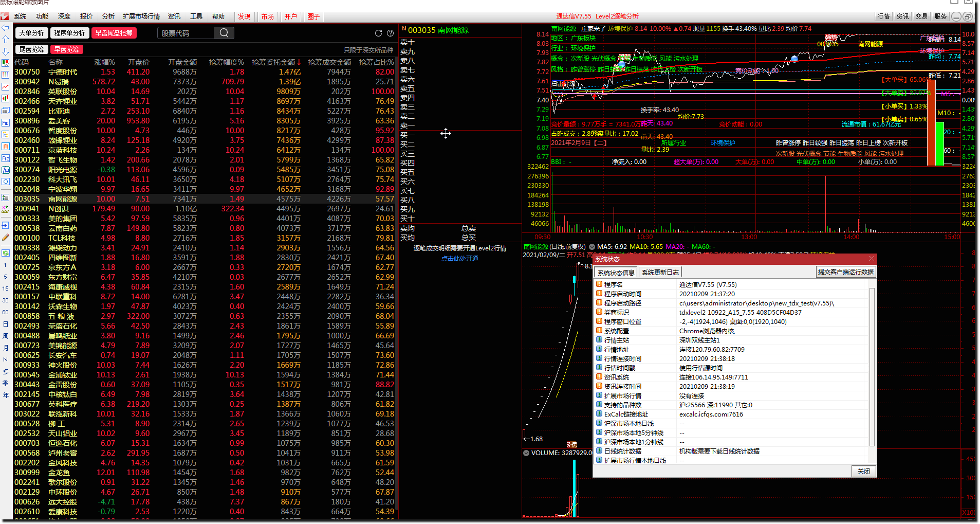Click the 股票代码 search input field

click(x=186, y=33)
